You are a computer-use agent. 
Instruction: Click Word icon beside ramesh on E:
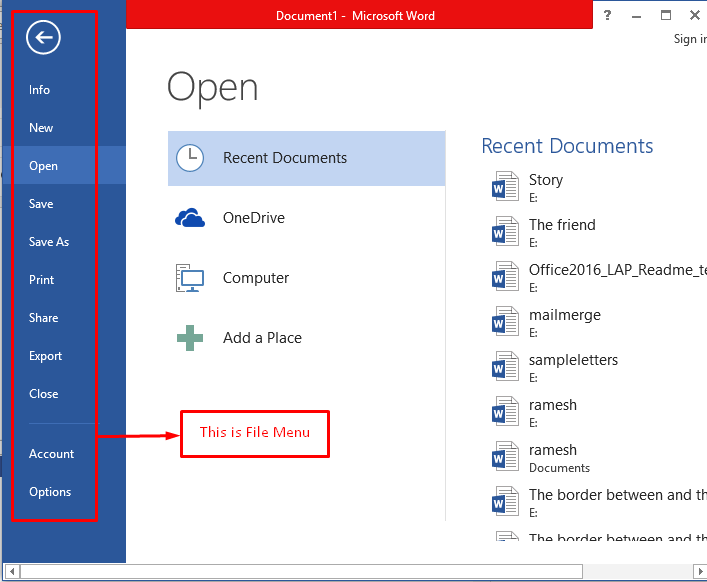505,412
